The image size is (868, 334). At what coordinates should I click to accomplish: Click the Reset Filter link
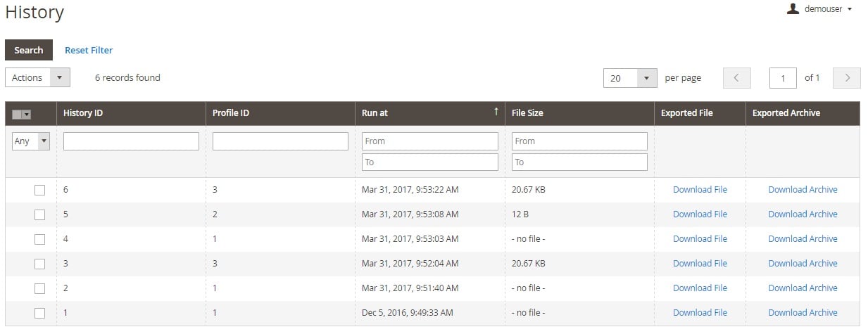pos(89,50)
